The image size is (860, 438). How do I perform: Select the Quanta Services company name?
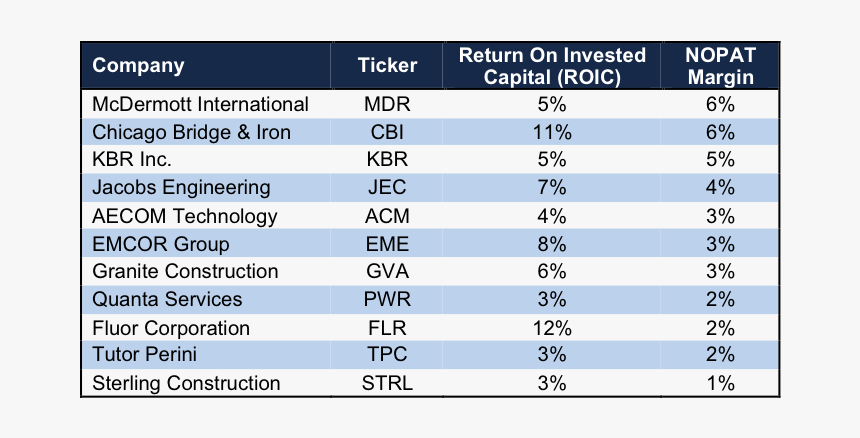tap(167, 300)
